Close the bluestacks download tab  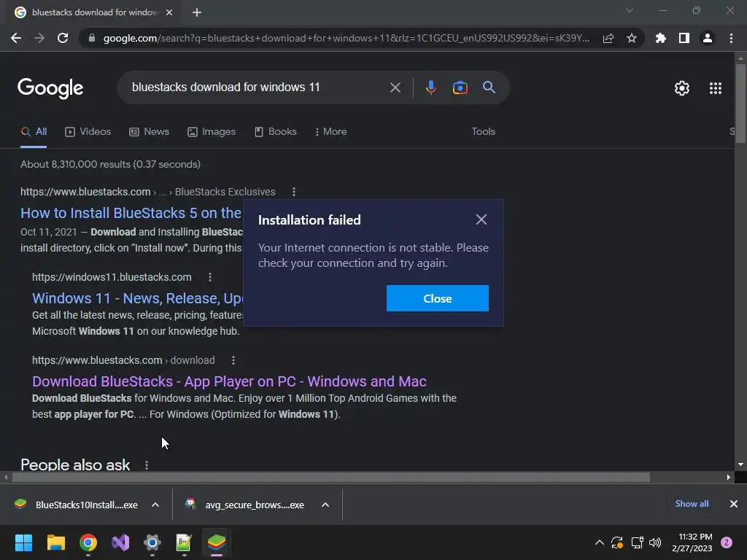tap(169, 12)
